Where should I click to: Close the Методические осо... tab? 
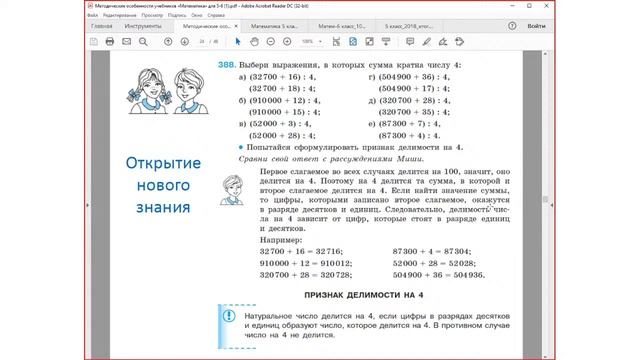pyautogui.click(x=236, y=26)
